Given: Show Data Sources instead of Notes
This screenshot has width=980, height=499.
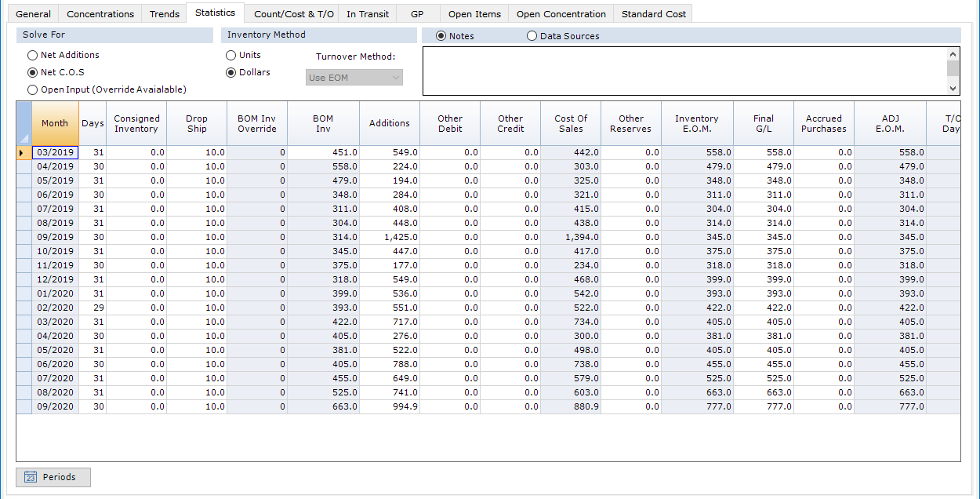Looking at the screenshot, I should tap(532, 35).
